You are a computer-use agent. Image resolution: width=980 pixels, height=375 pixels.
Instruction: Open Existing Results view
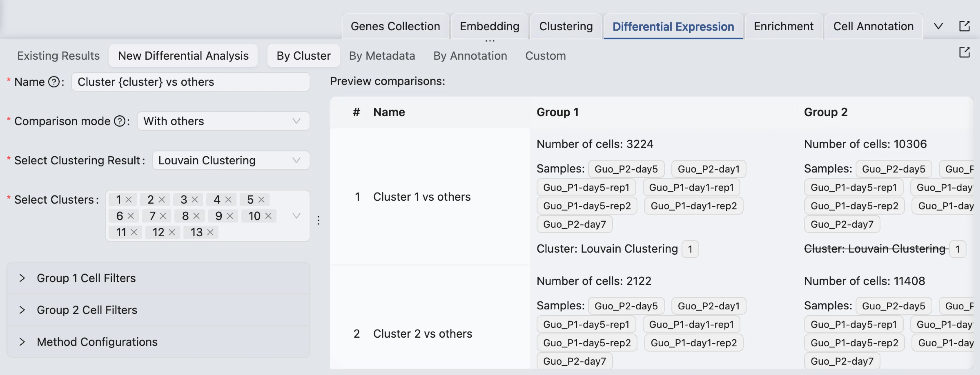(x=58, y=56)
